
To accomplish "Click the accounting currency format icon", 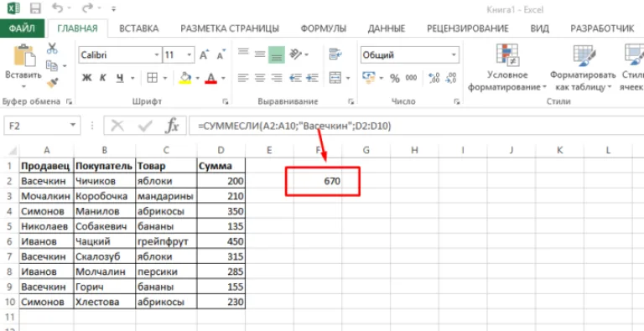I will [369, 78].
